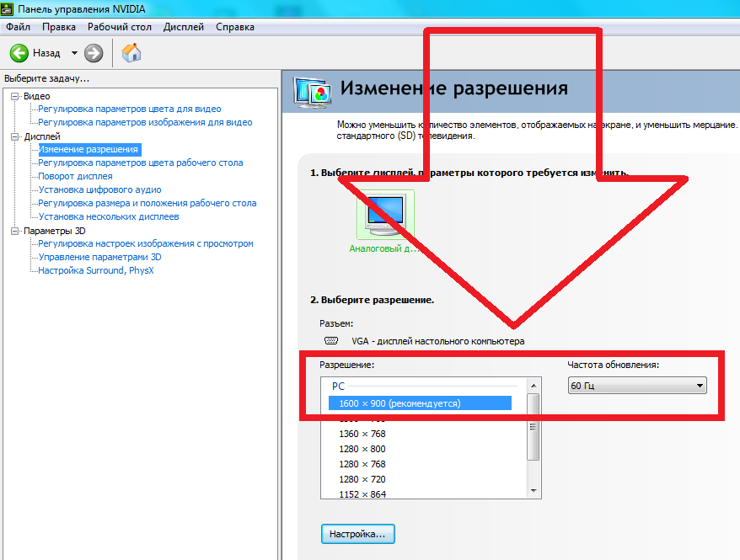
Task: Open the Справка menu
Action: coord(235,27)
